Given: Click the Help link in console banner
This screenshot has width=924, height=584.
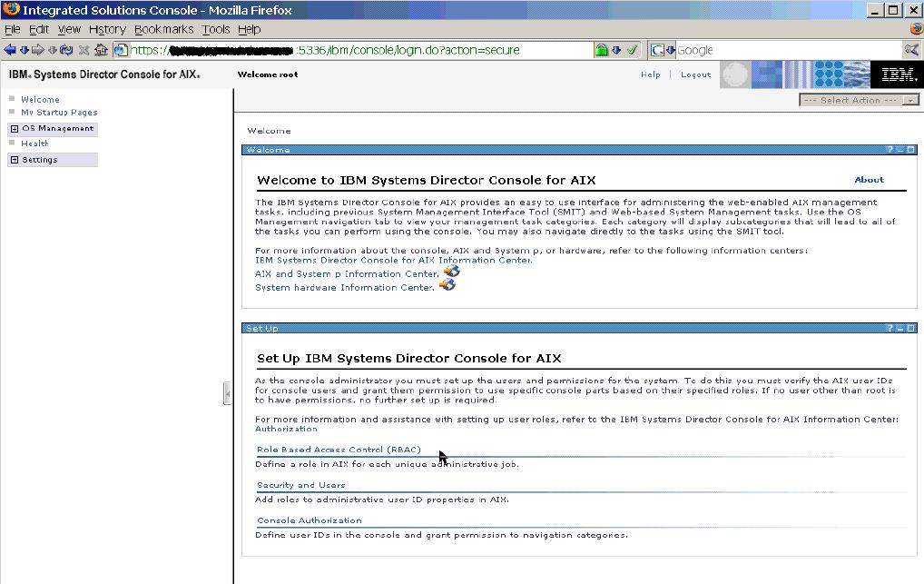Looking at the screenshot, I should (x=651, y=74).
